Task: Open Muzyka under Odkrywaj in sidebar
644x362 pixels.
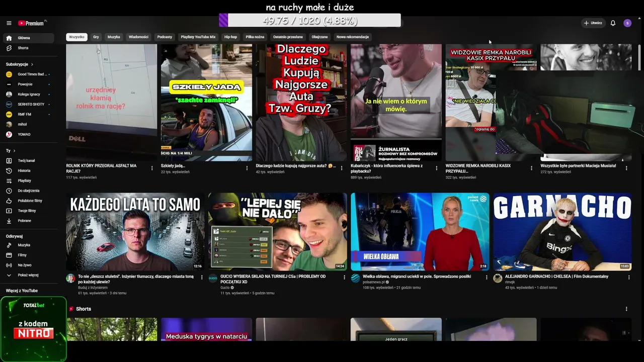Action: coord(29,245)
